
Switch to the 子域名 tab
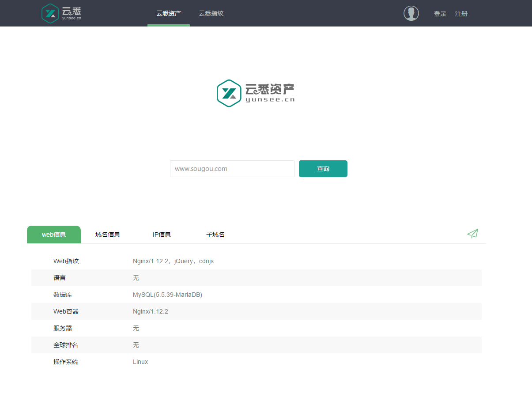tap(215, 235)
